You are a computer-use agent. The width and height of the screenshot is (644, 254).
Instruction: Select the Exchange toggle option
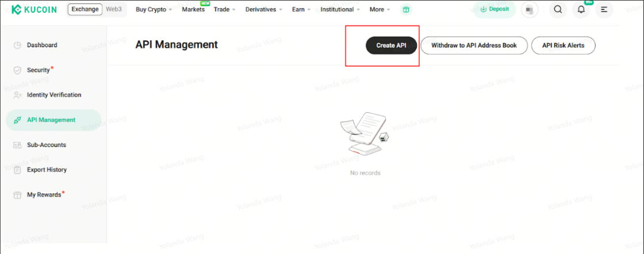point(85,9)
